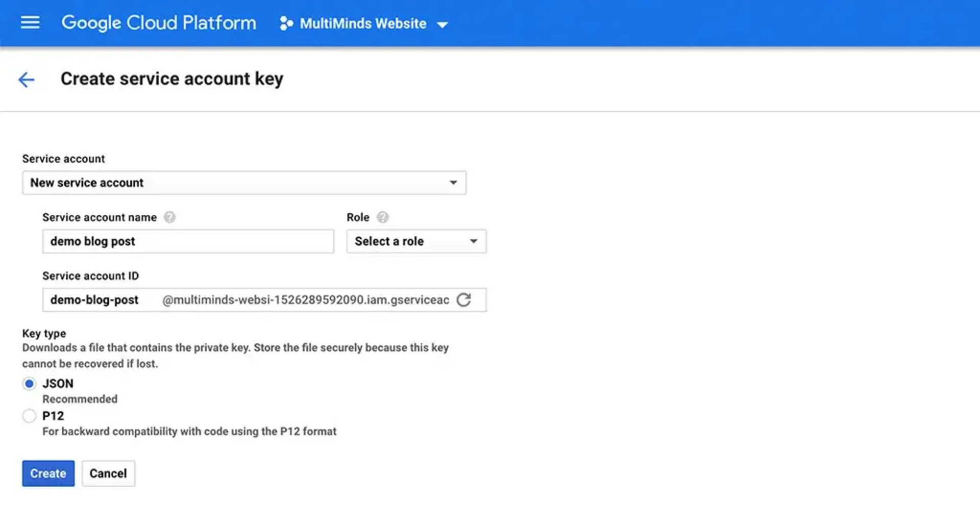The height and width of the screenshot is (525, 980).
Task: Enable P12 backward compatibility format
Action: (29, 416)
